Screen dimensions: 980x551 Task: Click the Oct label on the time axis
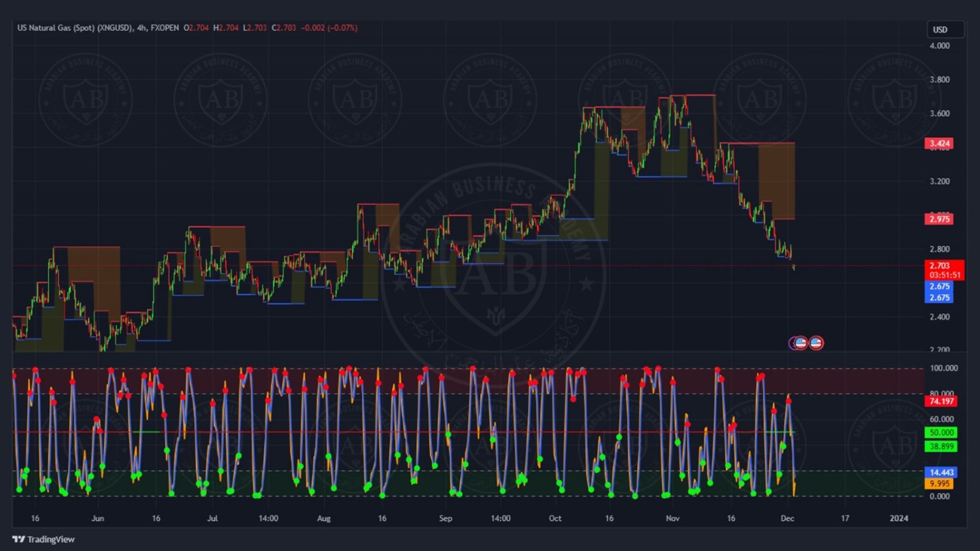[555, 518]
